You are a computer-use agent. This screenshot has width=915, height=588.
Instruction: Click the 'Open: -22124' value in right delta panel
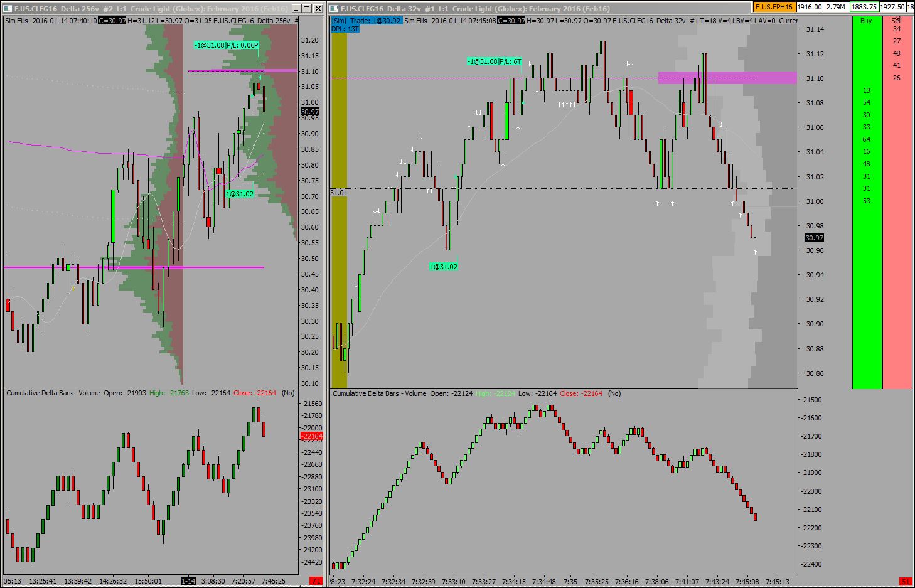click(x=451, y=393)
